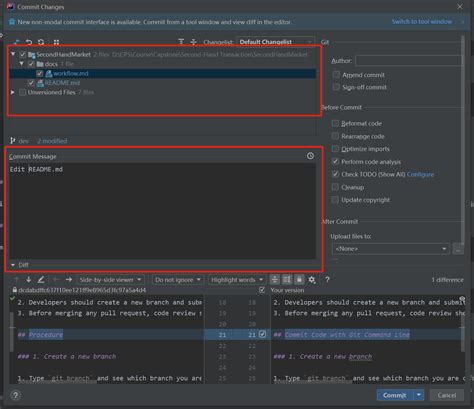Click the 2 modified link

(x=52, y=141)
